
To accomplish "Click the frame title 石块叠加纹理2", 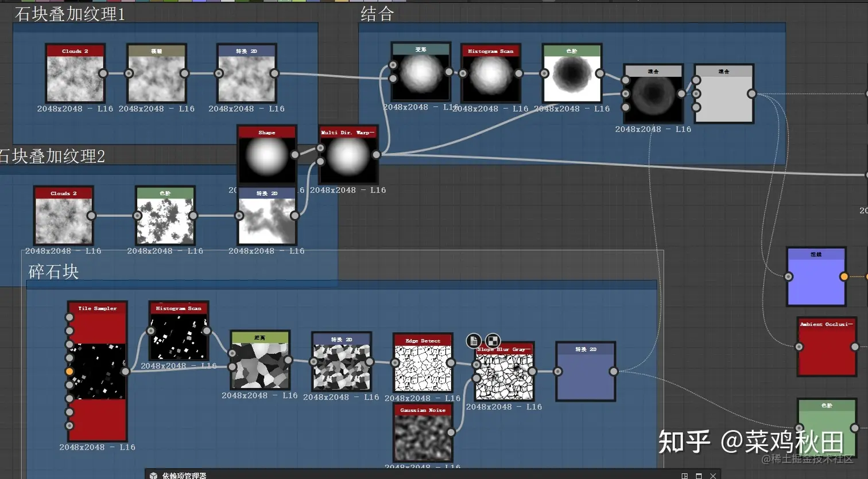I will click(x=52, y=156).
